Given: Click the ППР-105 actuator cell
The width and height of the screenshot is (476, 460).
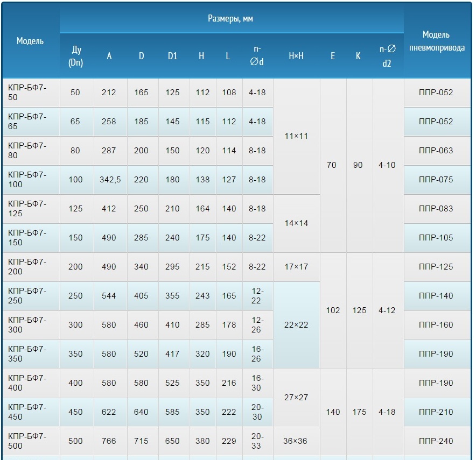Looking at the screenshot, I should point(436,238).
